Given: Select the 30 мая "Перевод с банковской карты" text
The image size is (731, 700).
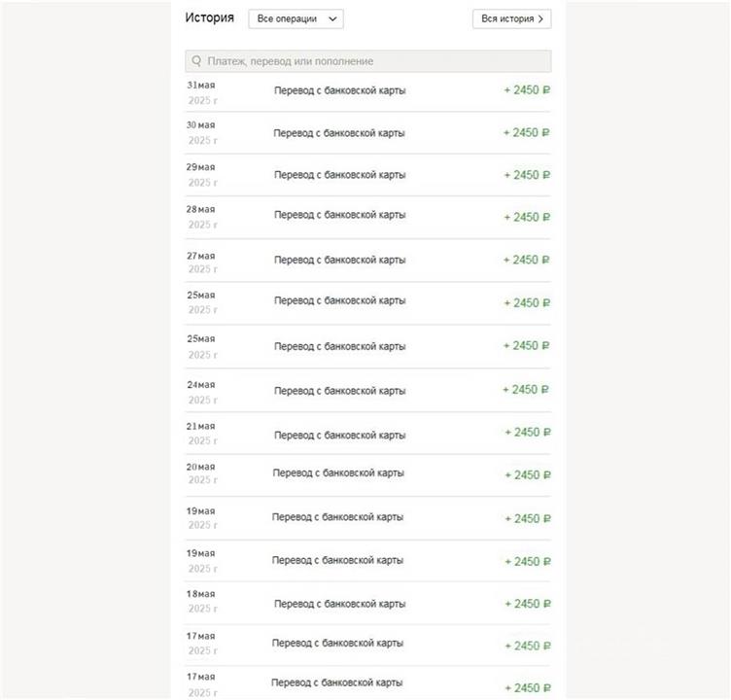Looking at the screenshot, I should point(339,133).
